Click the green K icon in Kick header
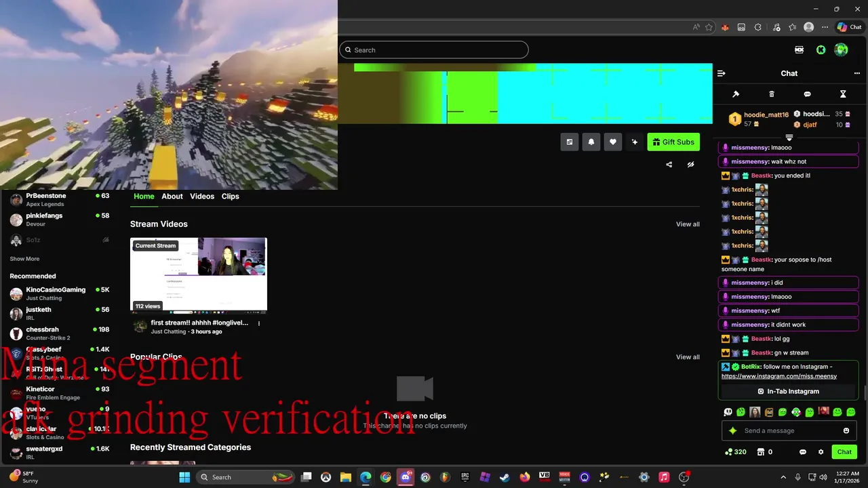 [821, 49]
